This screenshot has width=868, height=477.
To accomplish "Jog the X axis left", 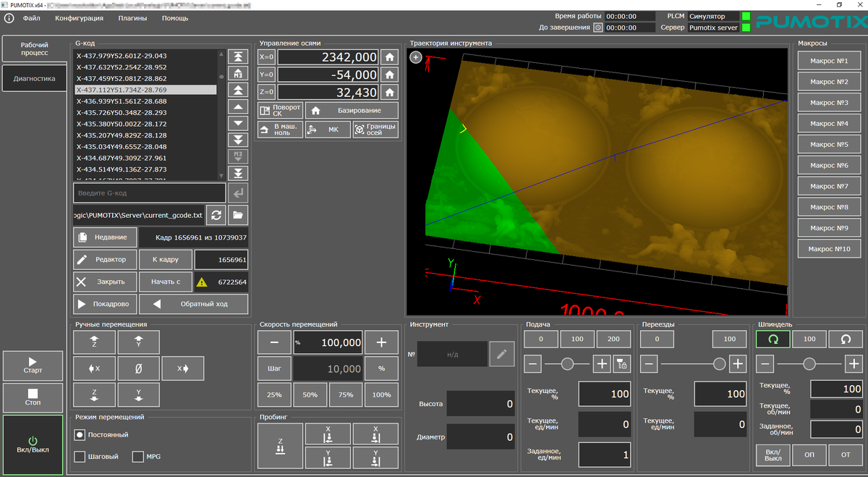I will coord(94,368).
